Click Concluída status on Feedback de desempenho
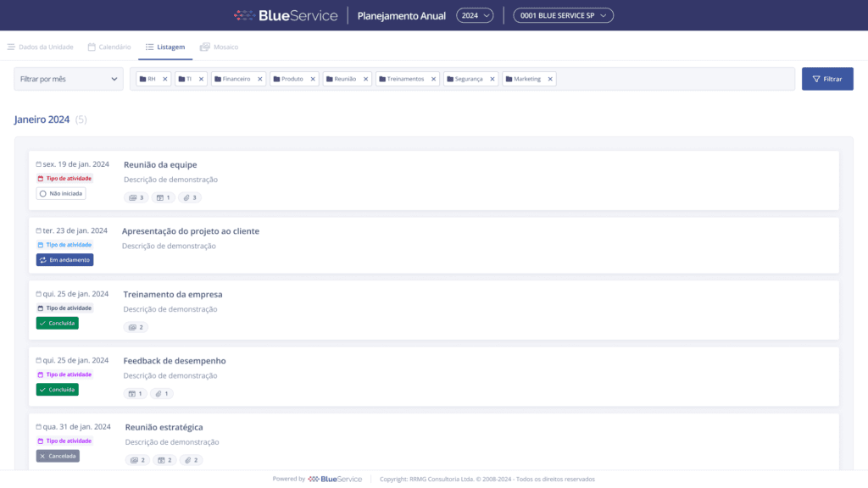The height and width of the screenshot is (488, 868). point(57,390)
